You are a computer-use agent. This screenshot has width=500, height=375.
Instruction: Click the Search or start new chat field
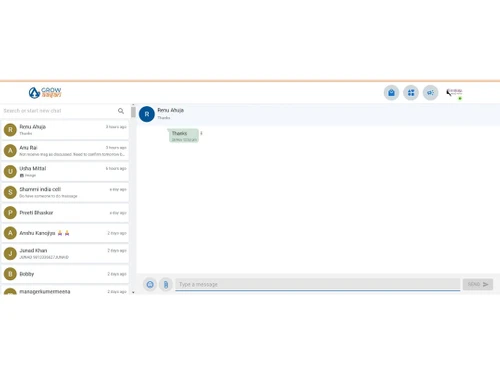point(59,111)
